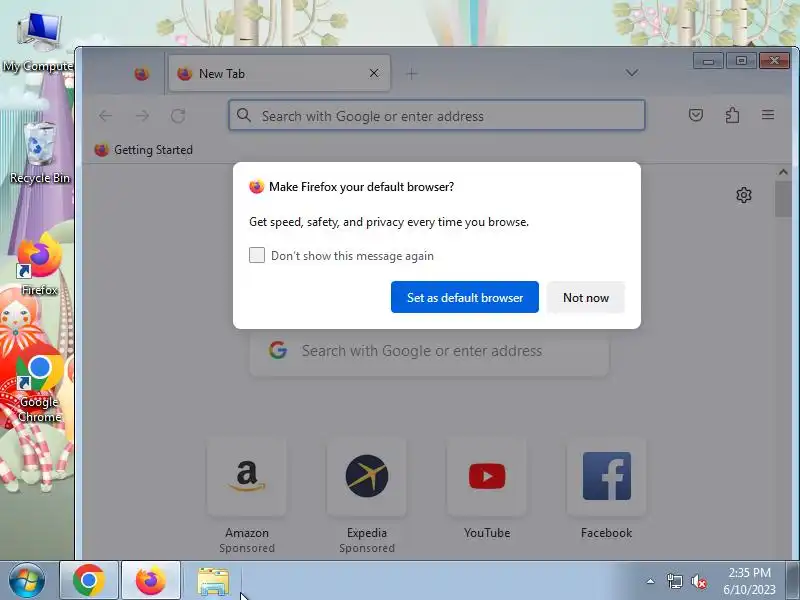This screenshot has height=600, width=800.
Task: Focus the address bar search field
Action: [x=437, y=115]
